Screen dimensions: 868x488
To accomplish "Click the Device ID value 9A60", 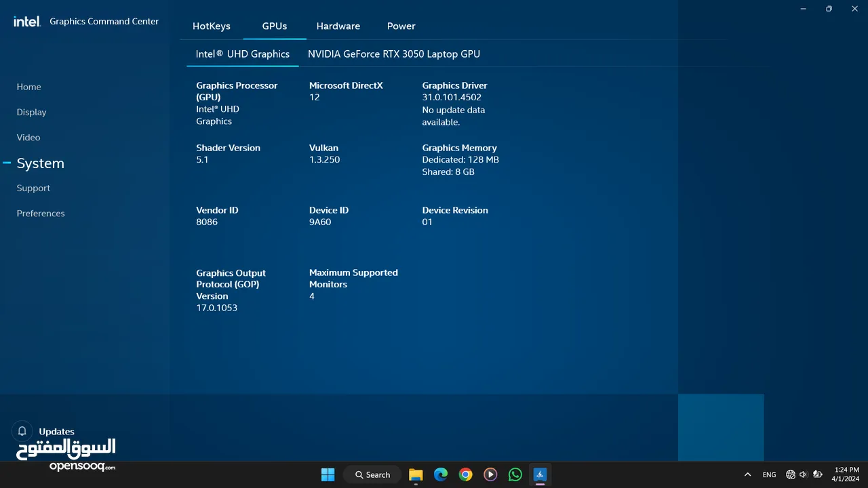I will pyautogui.click(x=320, y=222).
